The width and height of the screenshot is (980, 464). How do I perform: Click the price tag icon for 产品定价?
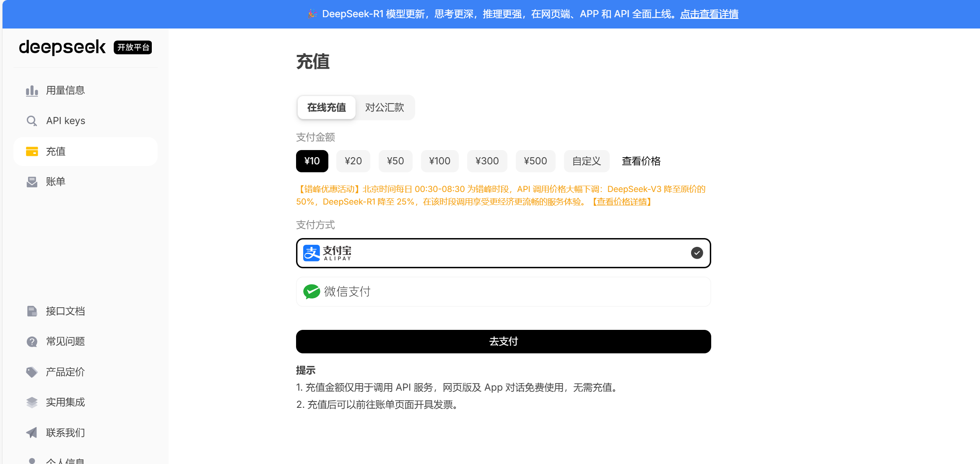32,372
